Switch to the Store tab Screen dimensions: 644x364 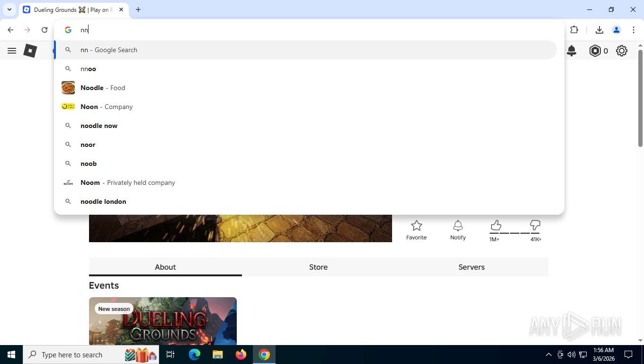(318, 267)
